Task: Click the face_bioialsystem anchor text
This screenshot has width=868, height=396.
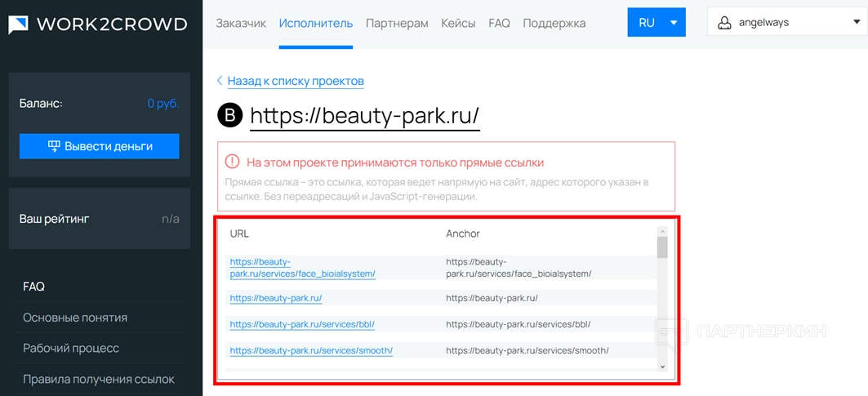Action: point(519,268)
